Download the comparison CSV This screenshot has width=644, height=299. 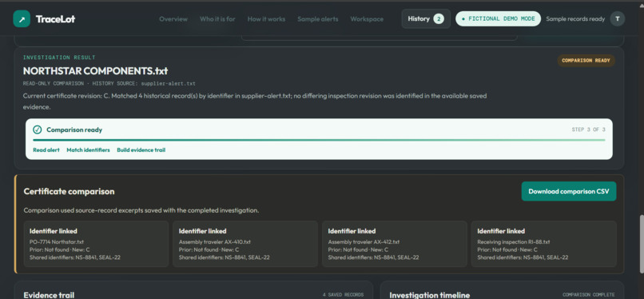[569, 191]
